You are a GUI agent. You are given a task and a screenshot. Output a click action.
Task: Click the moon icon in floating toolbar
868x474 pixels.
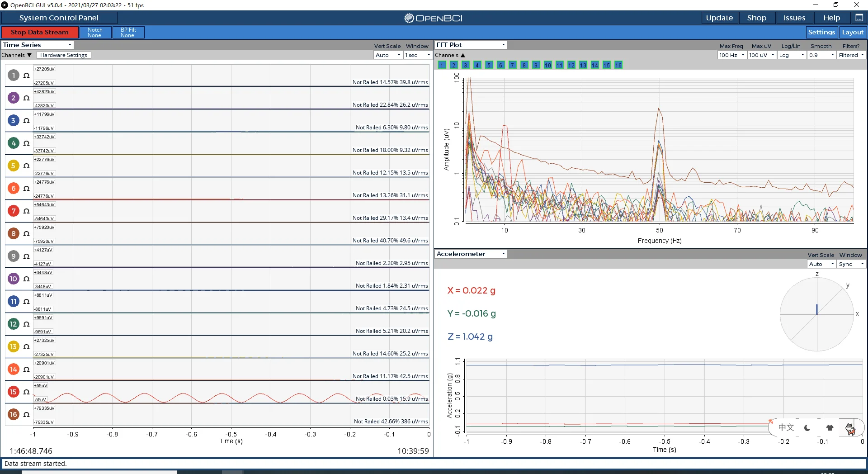pos(807,427)
